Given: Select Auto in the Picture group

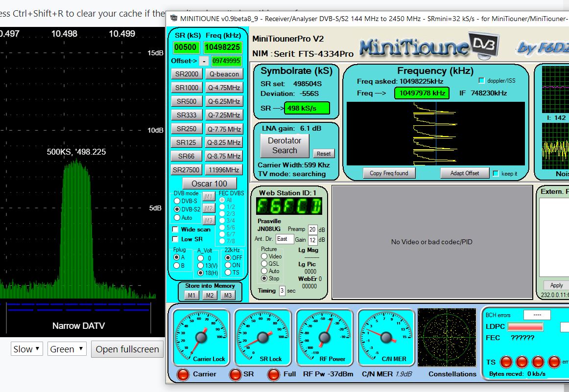Looking at the screenshot, I should coord(264,271).
